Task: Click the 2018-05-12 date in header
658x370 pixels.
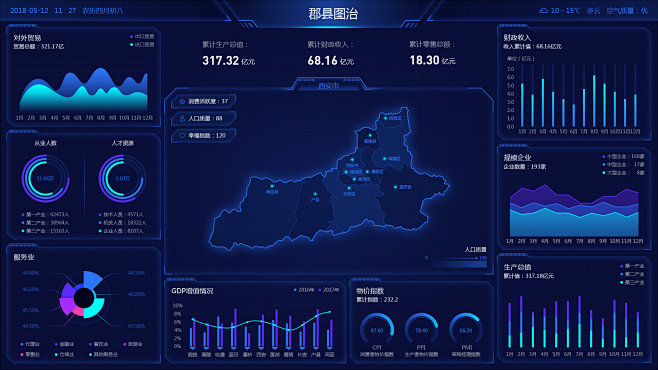Action: [x=29, y=10]
